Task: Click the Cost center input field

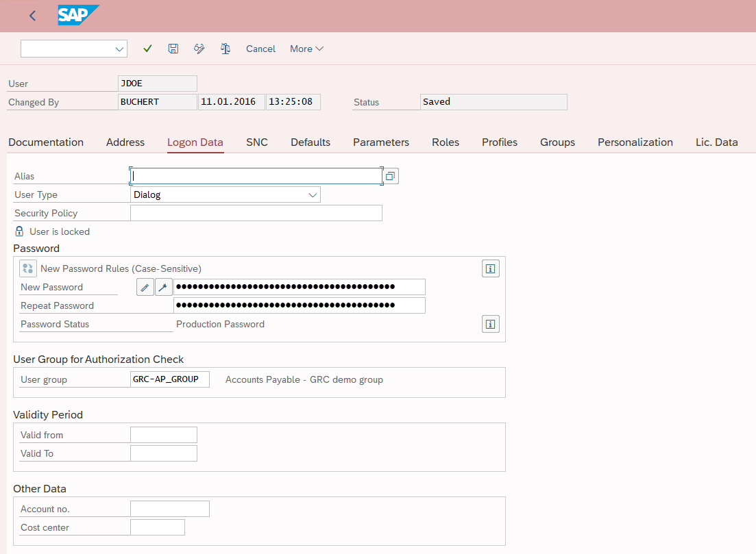Action: (158, 527)
